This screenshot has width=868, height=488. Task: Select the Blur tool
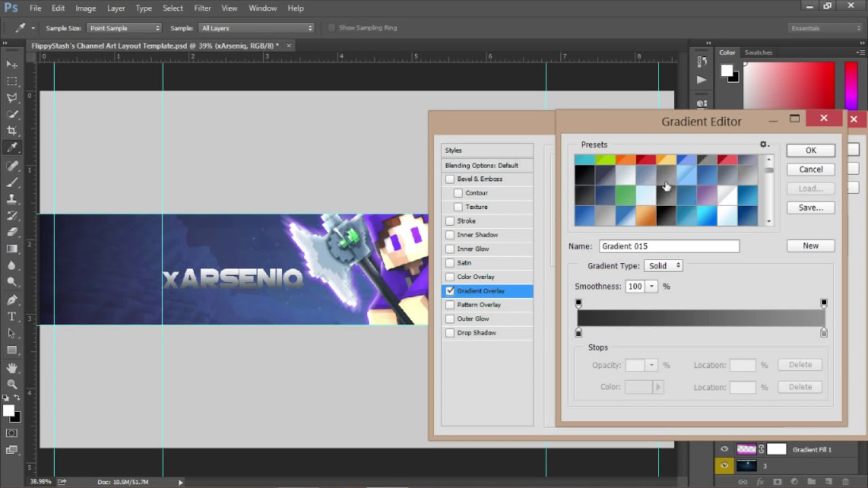[x=12, y=266]
